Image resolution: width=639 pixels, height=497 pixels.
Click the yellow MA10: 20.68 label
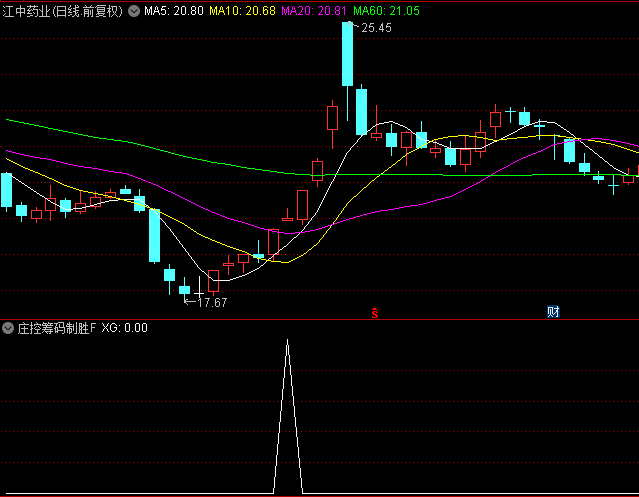[x=242, y=11]
